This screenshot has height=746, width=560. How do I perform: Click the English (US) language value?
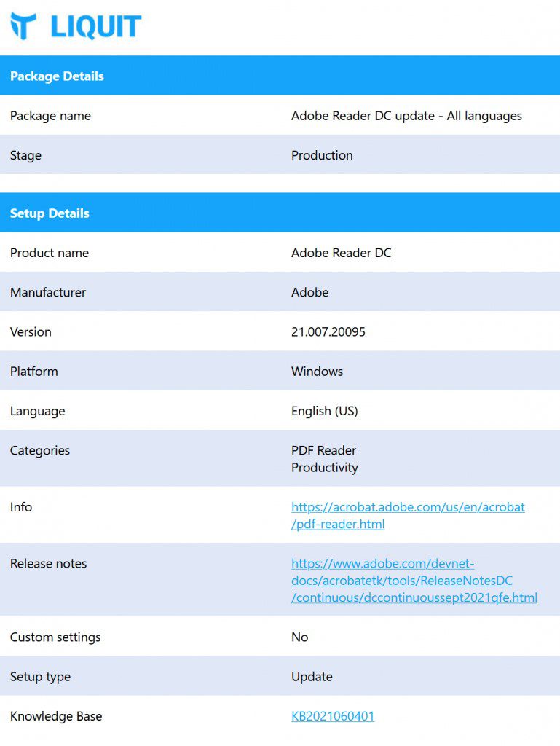(x=324, y=411)
